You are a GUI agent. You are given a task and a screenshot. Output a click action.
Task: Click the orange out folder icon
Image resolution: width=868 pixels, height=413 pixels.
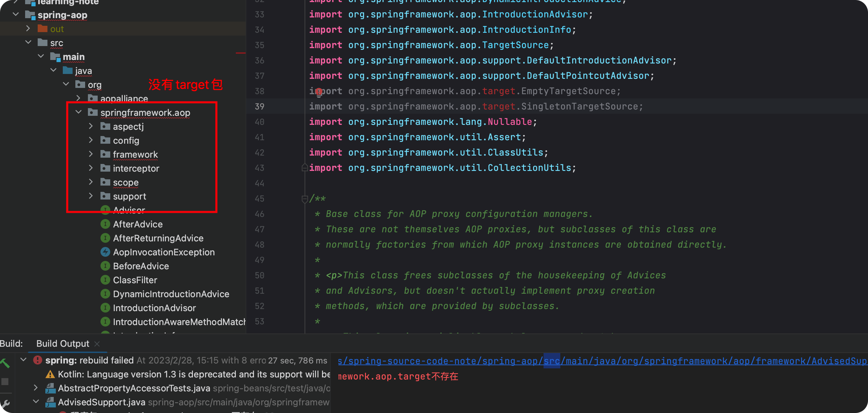pyautogui.click(x=43, y=29)
